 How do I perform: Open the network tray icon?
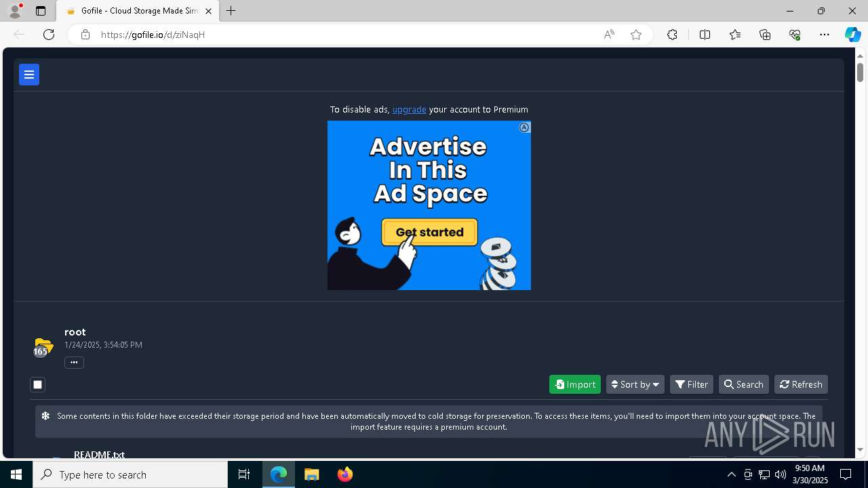(x=764, y=474)
